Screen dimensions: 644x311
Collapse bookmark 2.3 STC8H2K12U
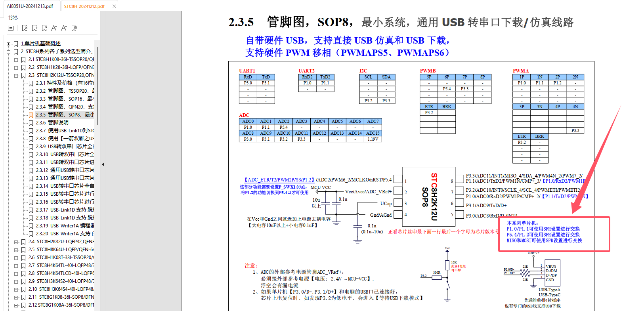pos(16,75)
